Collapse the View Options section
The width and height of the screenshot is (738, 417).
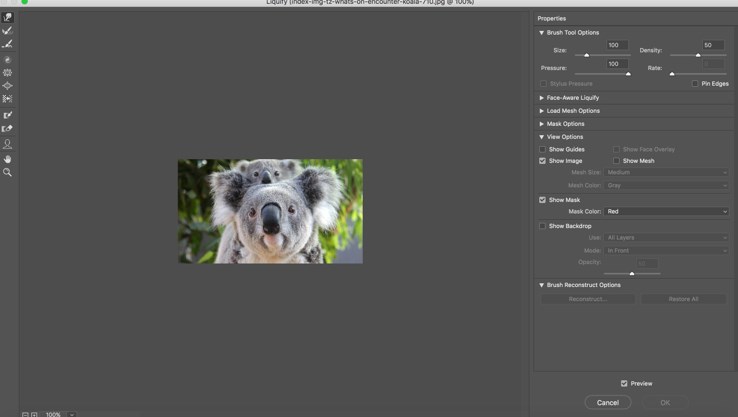click(x=542, y=137)
